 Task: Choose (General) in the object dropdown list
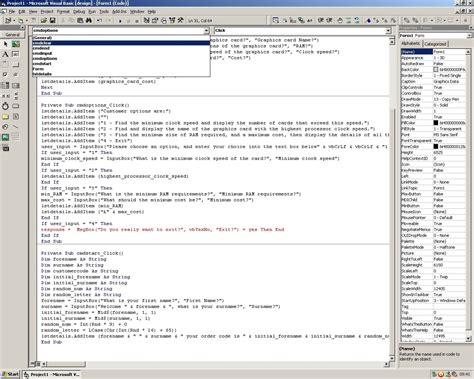pos(121,38)
